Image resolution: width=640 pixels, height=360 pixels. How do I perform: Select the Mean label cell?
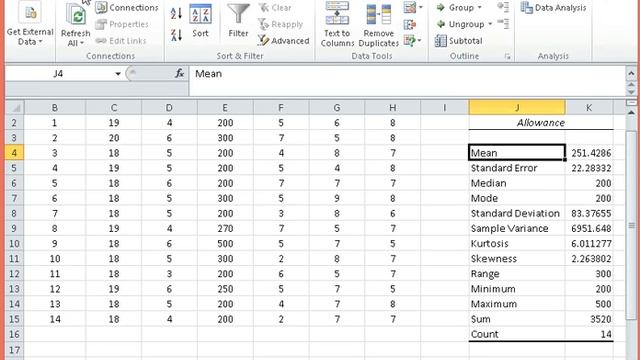pyautogui.click(x=517, y=153)
